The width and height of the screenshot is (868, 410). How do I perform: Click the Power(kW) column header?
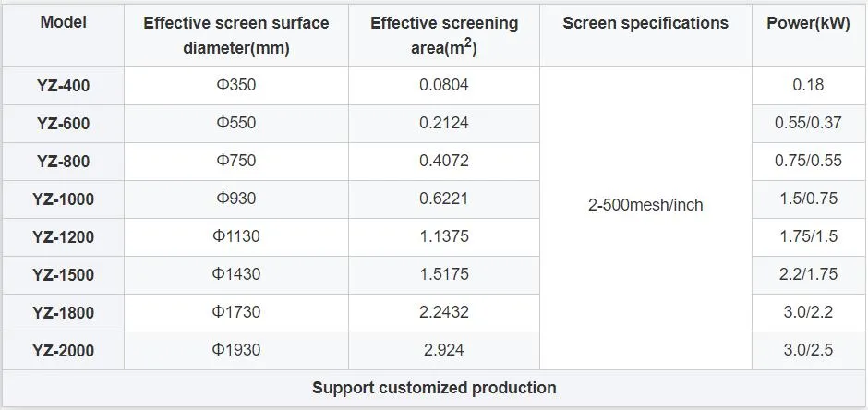point(808,24)
